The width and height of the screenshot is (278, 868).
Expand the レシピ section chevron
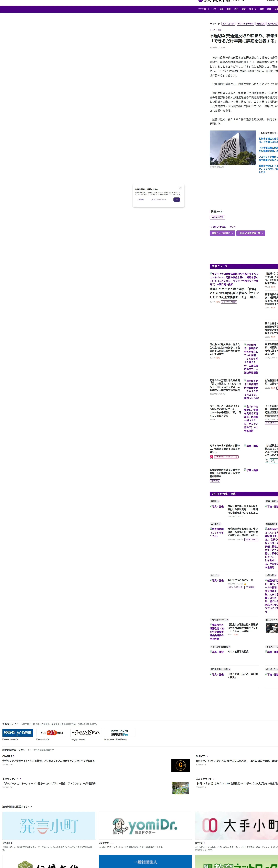point(218,575)
